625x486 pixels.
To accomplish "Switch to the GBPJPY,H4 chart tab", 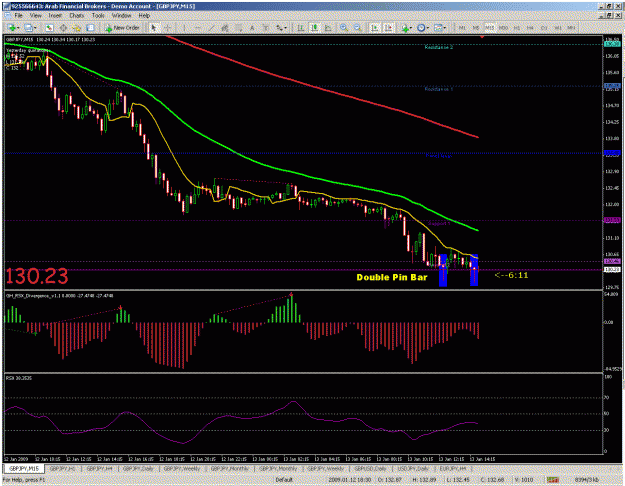I will coord(100,468).
